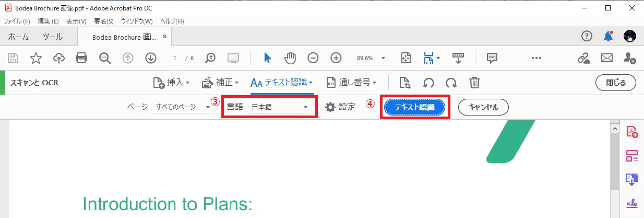Screen dimensions: 644x218
Task: Switch to the ツール tab
Action: (x=52, y=37)
